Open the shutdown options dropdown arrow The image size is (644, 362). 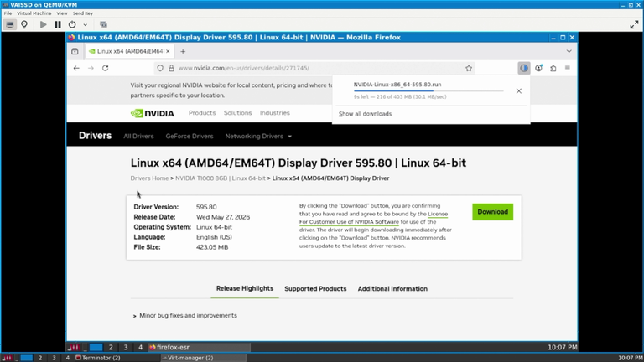click(85, 25)
